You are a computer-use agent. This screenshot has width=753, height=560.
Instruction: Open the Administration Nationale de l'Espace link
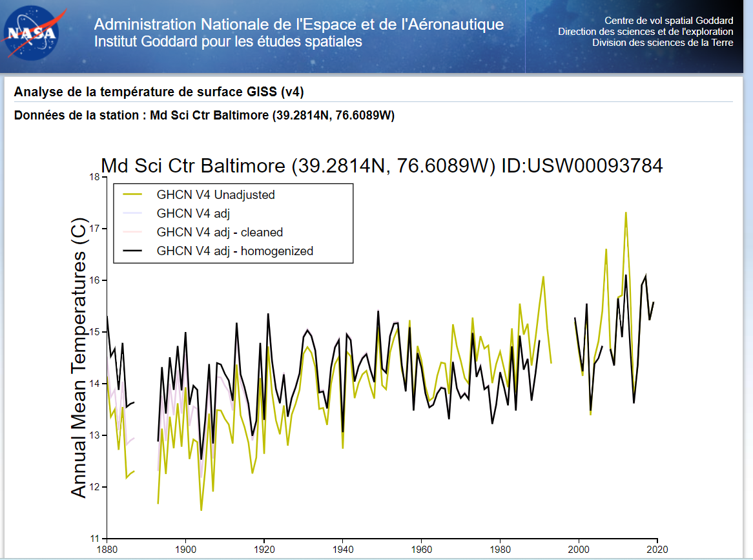coord(298,25)
